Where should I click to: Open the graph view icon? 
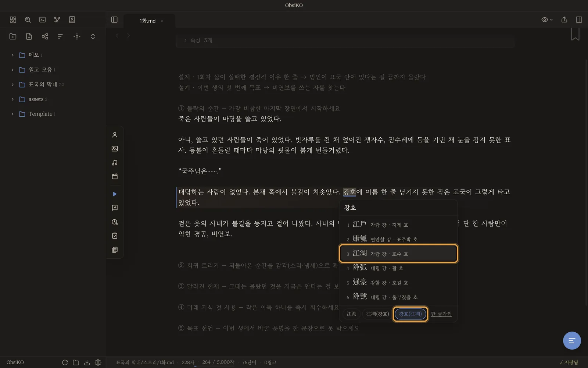(57, 20)
